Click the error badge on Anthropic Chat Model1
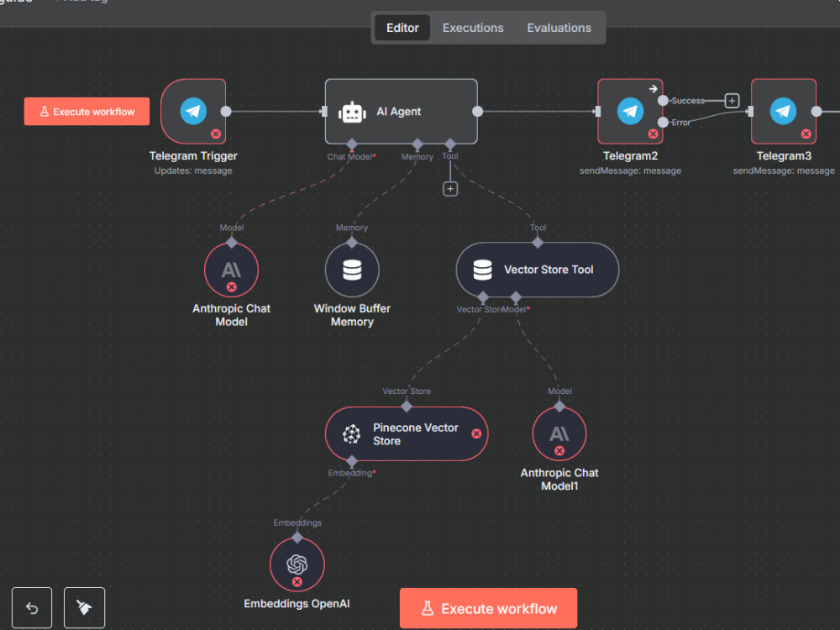This screenshot has width=840, height=630. point(559,451)
